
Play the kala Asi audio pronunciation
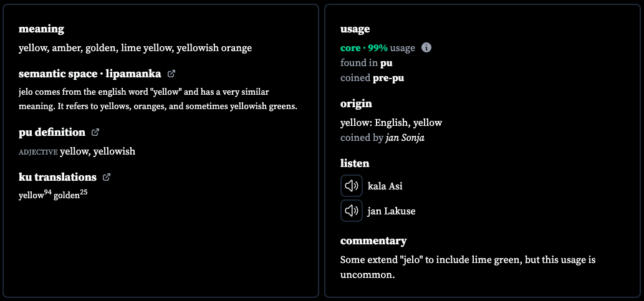pos(352,186)
